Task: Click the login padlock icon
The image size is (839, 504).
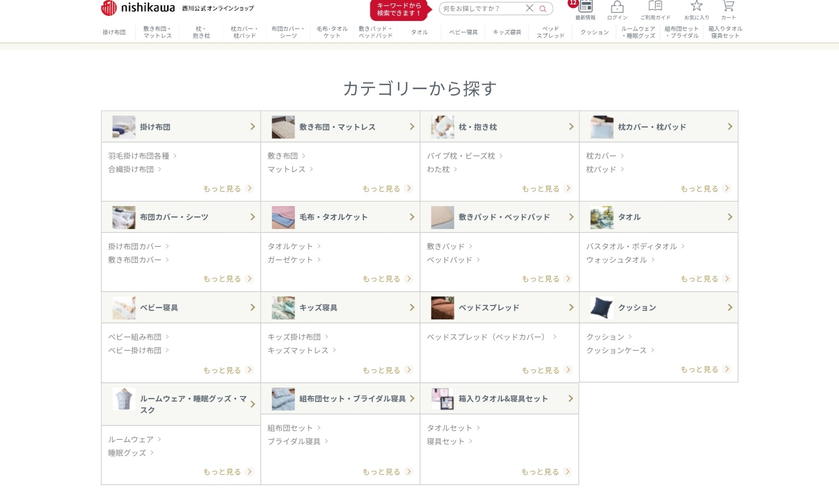Action: (617, 7)
